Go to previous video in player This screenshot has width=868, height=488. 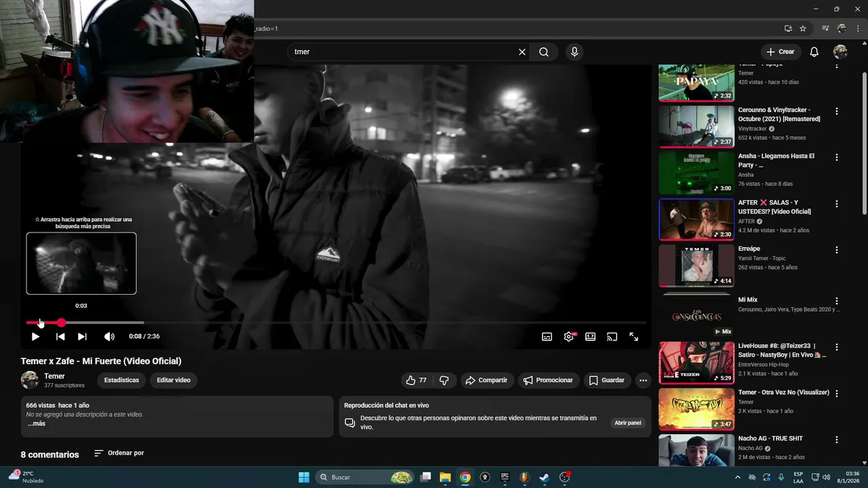(60, 337)
